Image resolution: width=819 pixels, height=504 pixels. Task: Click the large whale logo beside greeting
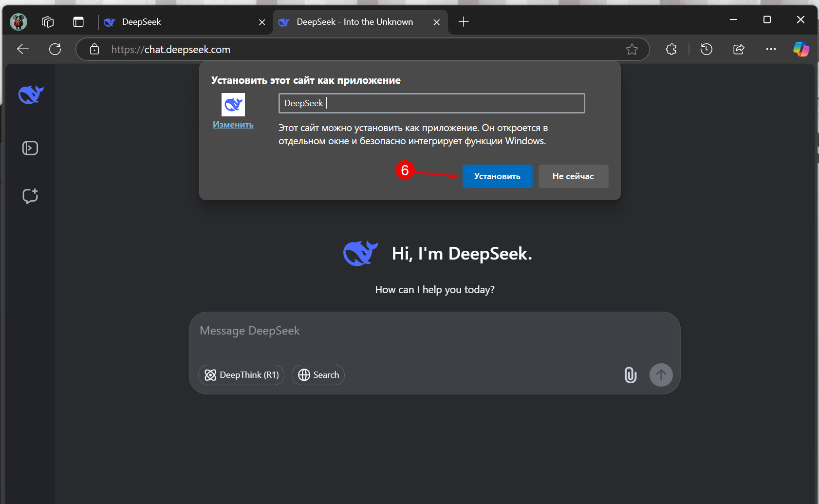click(x=360, y=253)
